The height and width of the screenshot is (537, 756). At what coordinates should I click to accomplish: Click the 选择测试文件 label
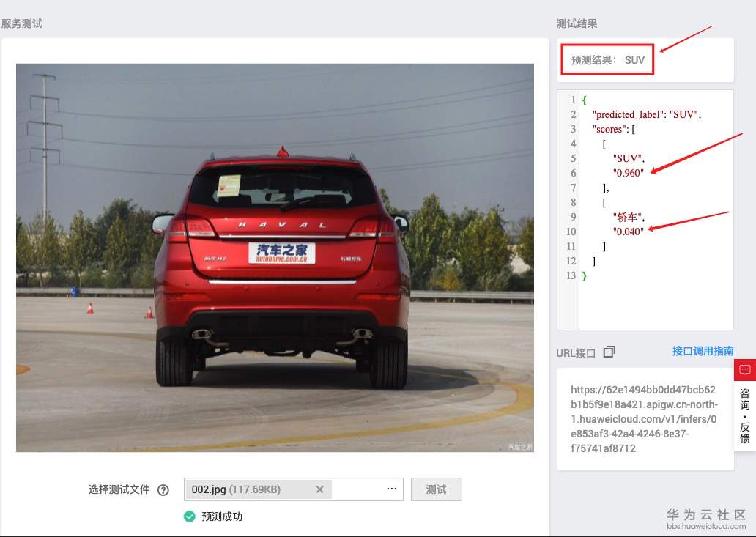(x=119, y=490)
